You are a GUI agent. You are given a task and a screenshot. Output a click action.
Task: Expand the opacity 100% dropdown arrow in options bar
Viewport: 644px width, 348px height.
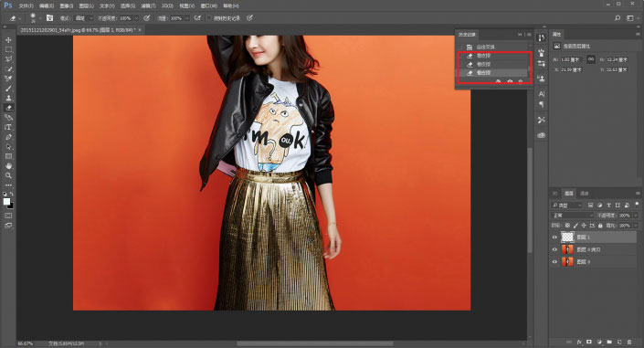[136, 18]
